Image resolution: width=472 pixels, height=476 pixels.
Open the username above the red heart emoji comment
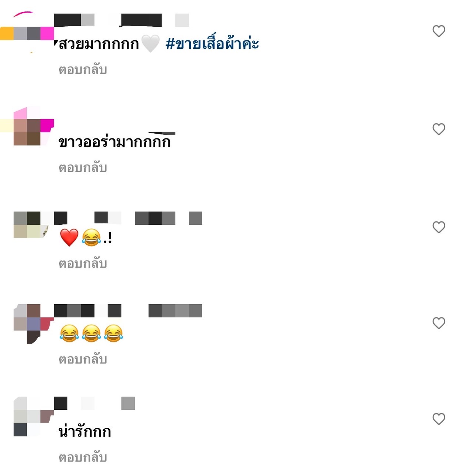coord(128,218)
